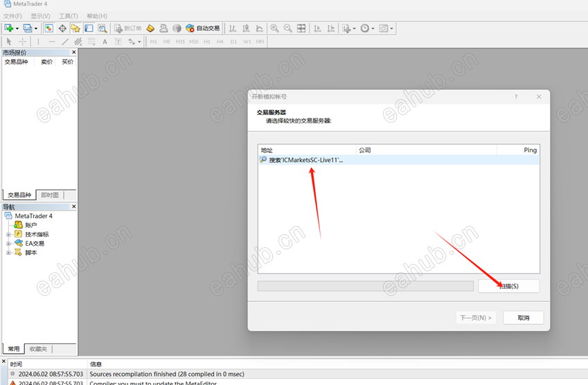Select the crosshair tool
The width and height of the screenshot is (588, 385).
[22, 42]
